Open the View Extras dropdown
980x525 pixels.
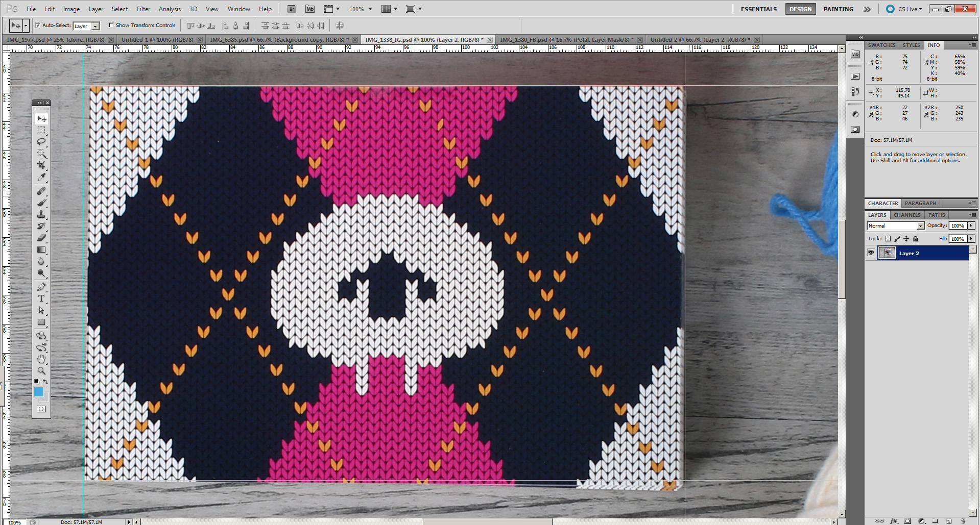pos(332,9)
